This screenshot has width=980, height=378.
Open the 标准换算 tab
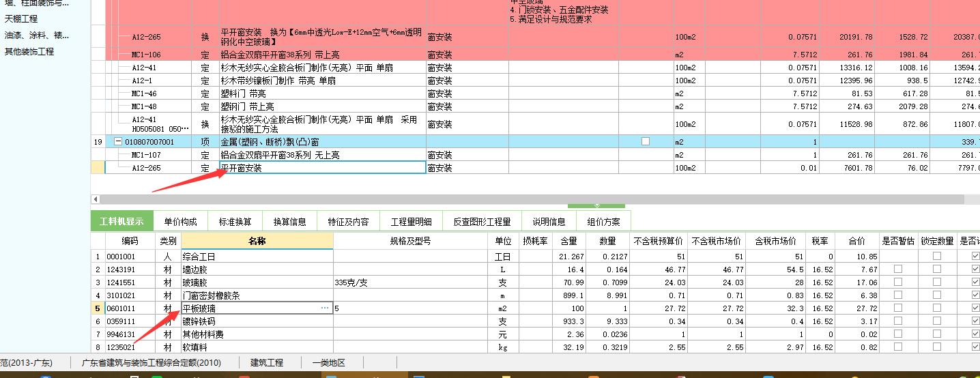tap(235, 222)
